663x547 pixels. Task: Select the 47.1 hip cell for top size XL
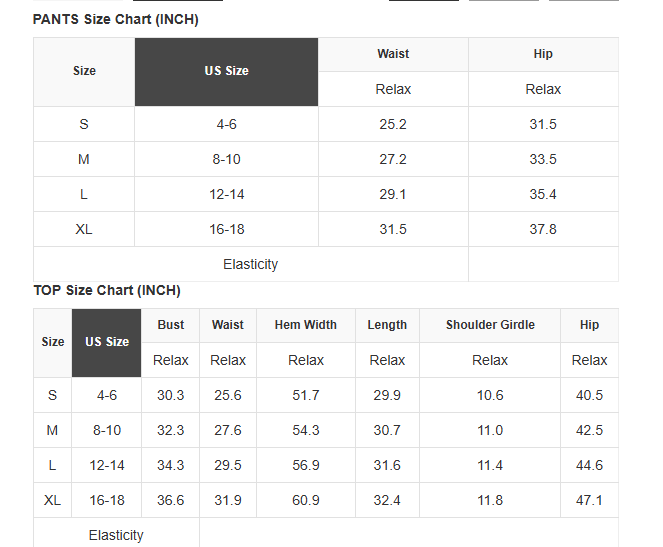coord(589,501)
